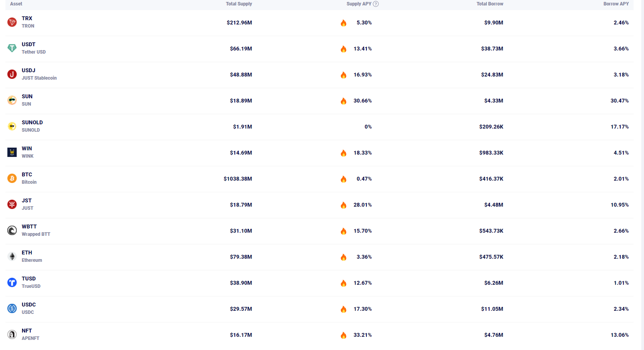Click the flame icon in USDC row
This screenshot has width=644, height=350.
click(x=344, y=309)
